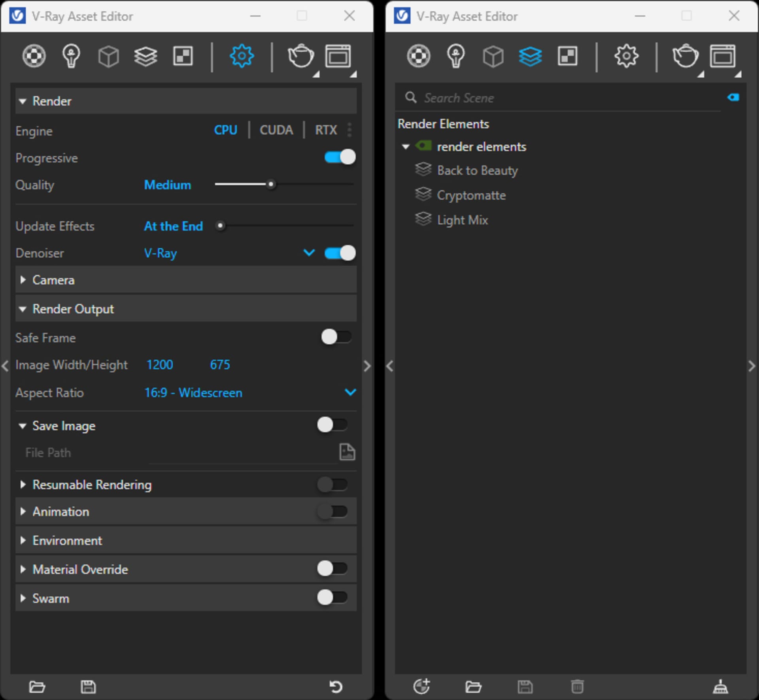This screenshot has height=700, width=759.
Task: Turn off the Denoiser toggle
Action: pos(340,253)
